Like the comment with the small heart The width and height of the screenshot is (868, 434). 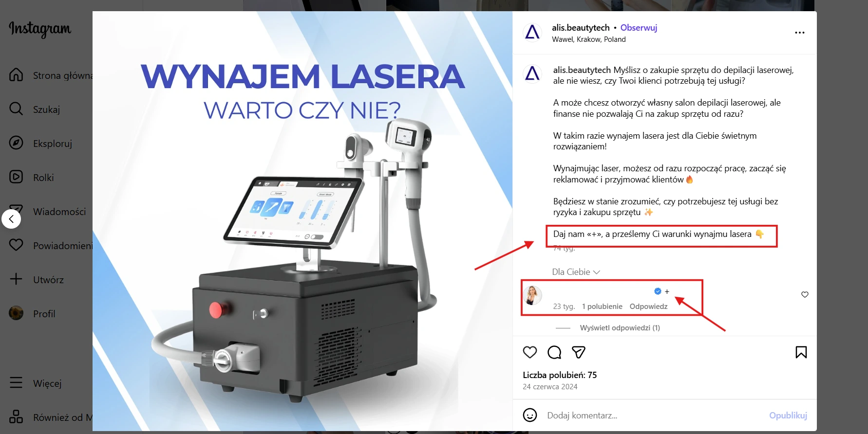pyautogui.click(x=805, y=294)
